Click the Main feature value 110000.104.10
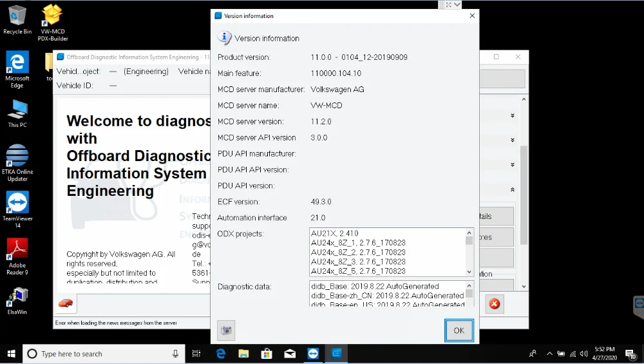 pyautogui.click(x=336, y=73)
